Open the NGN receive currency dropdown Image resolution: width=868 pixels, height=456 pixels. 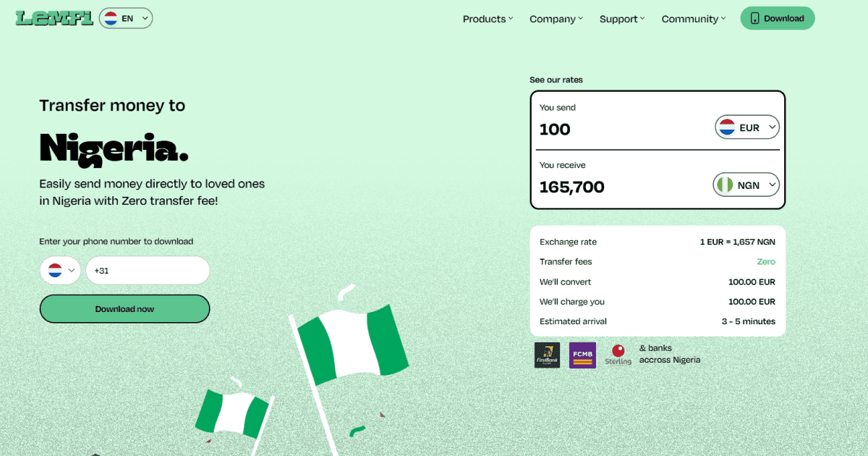pos(746,185)
